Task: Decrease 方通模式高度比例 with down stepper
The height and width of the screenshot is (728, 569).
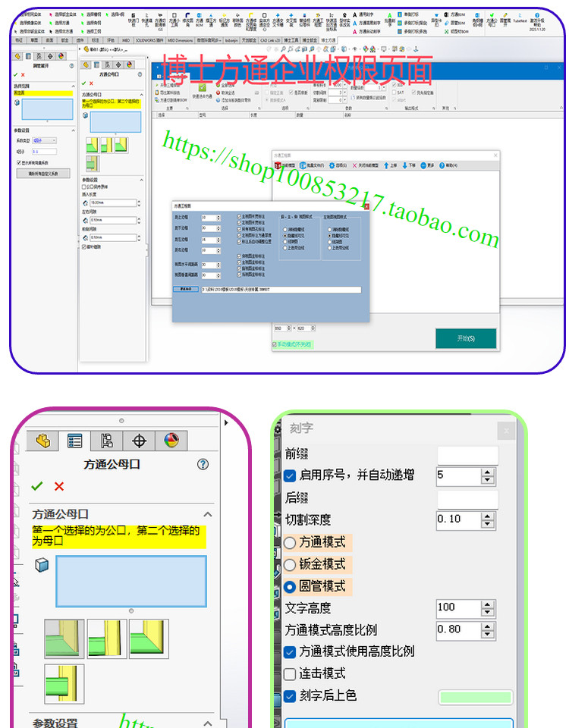Action: (487, 634)
